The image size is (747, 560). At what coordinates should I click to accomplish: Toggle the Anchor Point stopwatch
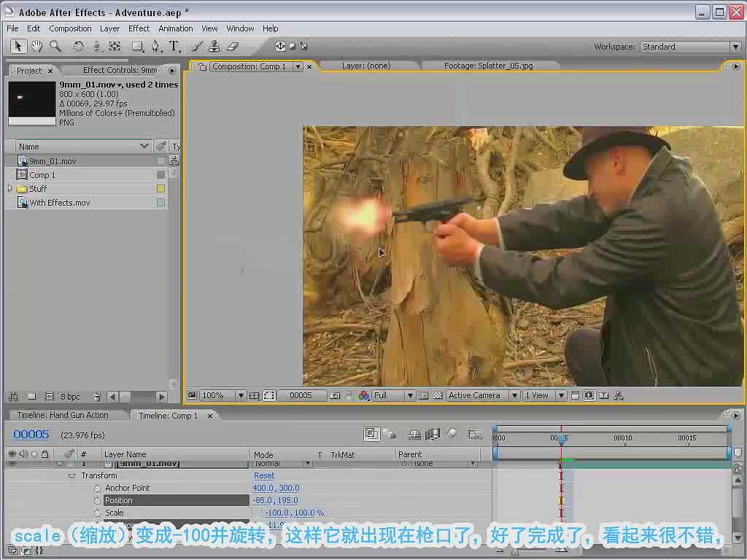(x=97, y=488)
